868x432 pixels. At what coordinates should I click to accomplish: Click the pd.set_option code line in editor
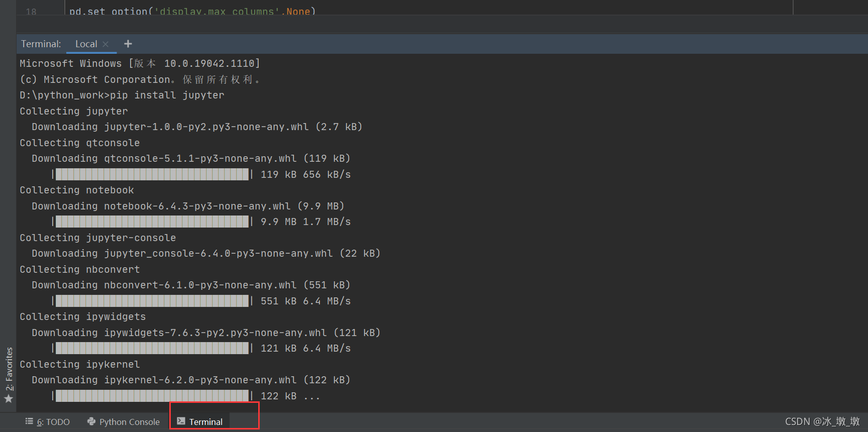point(192,11)
